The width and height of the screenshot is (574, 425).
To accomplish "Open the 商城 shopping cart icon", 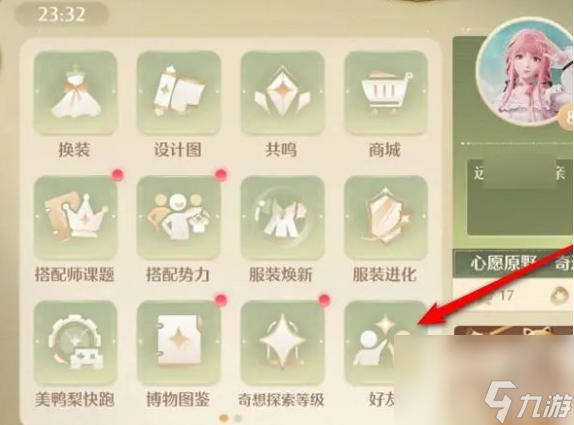I will (x=386, y=93).
